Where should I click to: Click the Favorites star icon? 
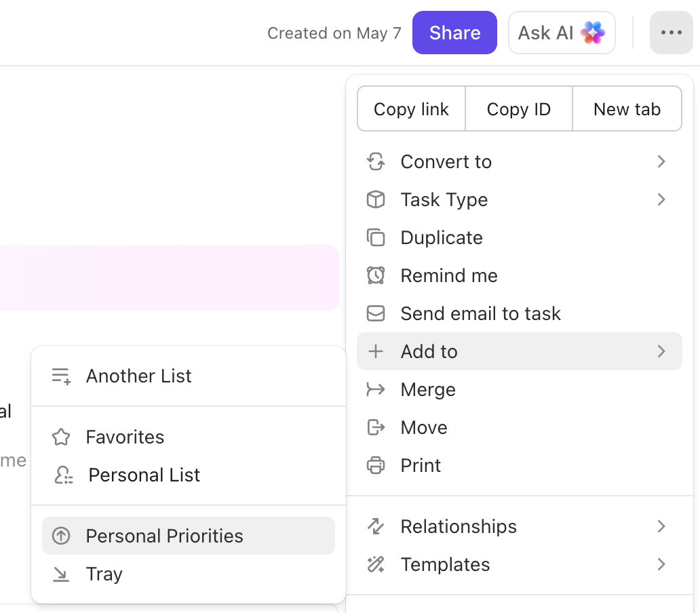pyautogui.click(x=61, y=437)
